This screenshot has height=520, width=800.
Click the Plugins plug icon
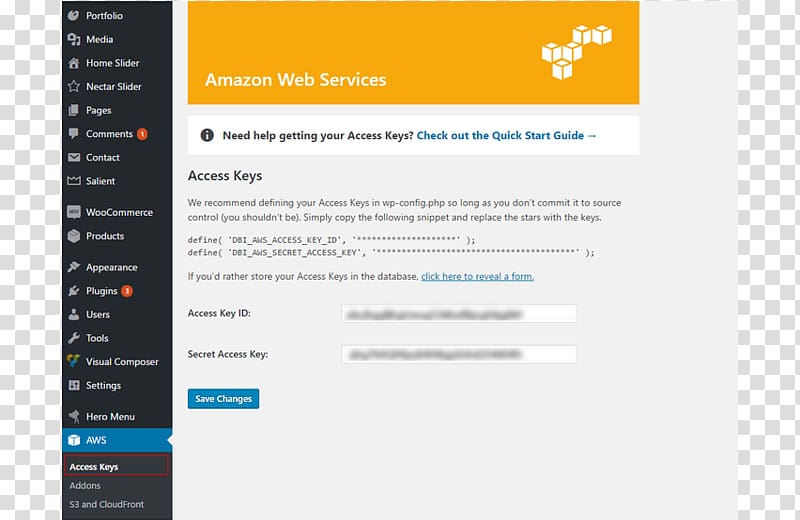pyautogui.click(x=73, y=291)
